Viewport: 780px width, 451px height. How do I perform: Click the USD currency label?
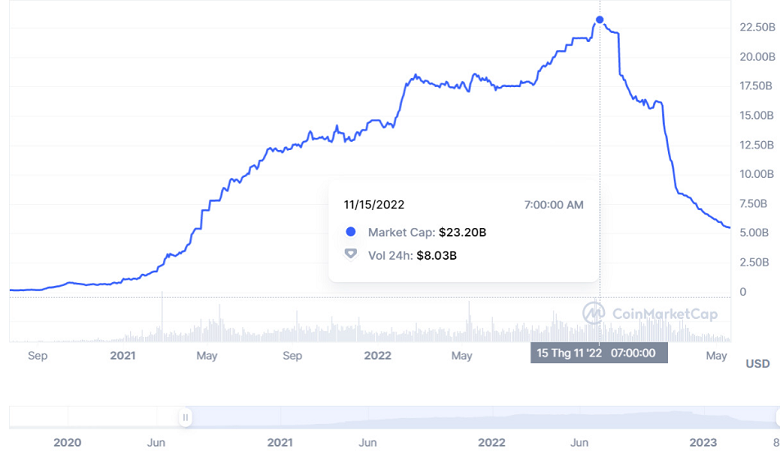tap(757, 364)
